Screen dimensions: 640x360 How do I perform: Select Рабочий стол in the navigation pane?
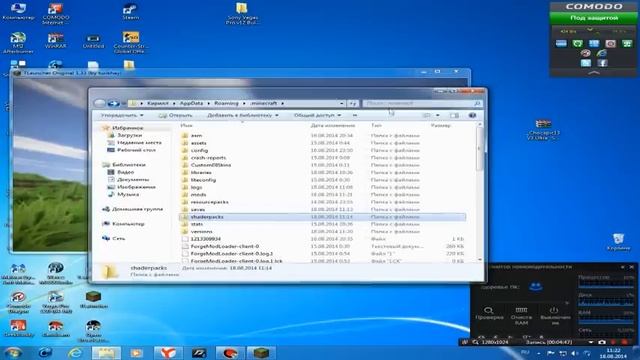coord(136,150)
